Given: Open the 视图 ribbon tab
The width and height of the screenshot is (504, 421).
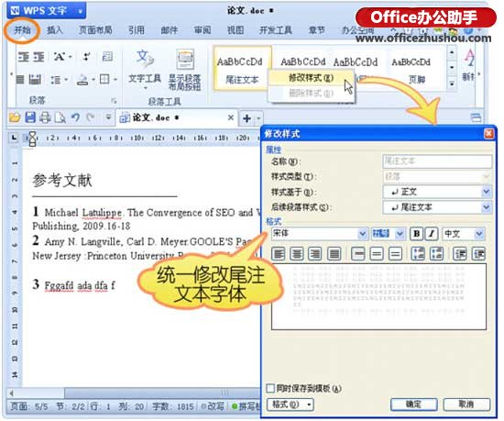Looking at the screenshot, I should tap(236, 30).
